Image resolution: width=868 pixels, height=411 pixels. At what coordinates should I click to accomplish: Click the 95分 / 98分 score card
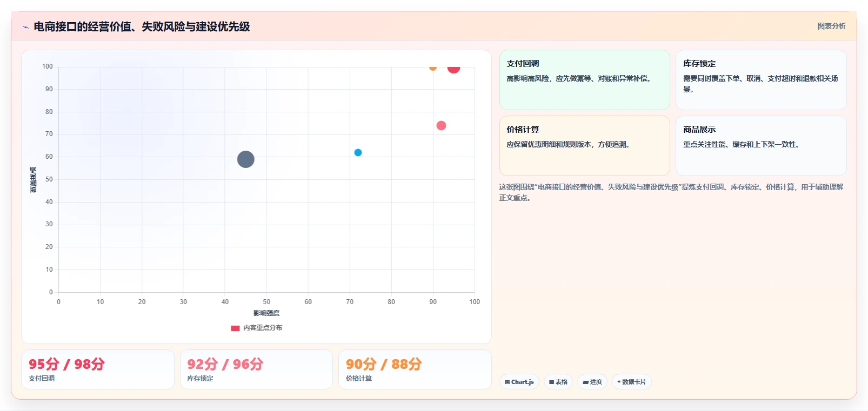(98, 369)
